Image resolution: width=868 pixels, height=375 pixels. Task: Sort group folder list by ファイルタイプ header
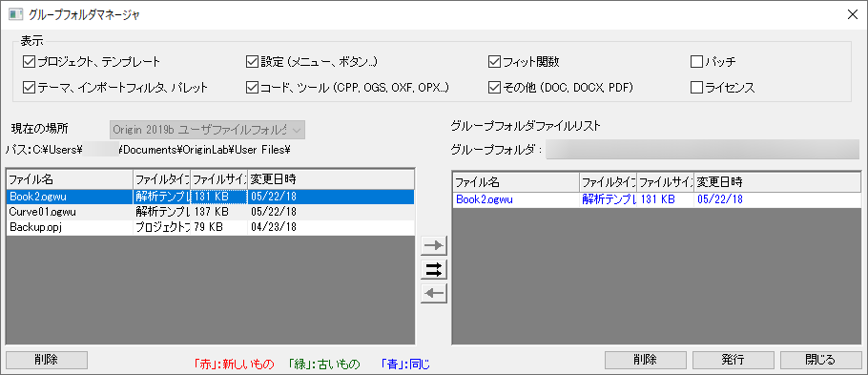click(x=609, y=181)
